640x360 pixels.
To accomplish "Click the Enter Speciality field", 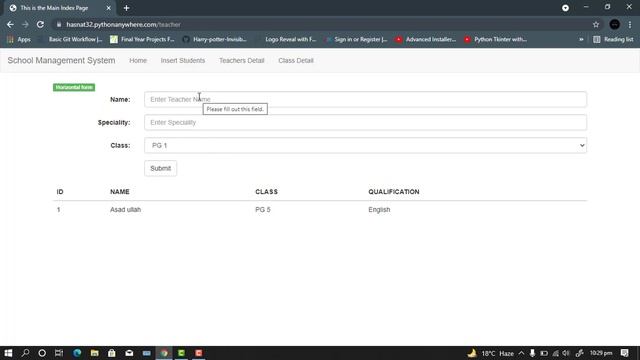I will point(365,122).
